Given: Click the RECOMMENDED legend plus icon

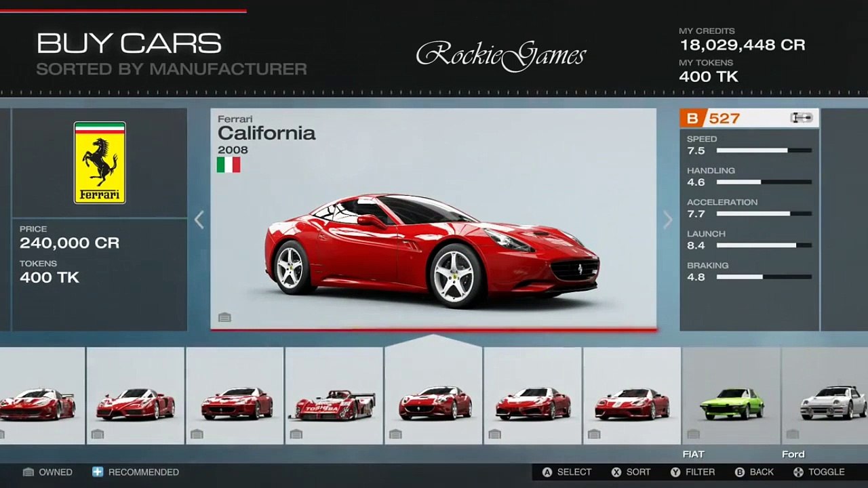Looking at the screenshot, I should click(98, 472).
